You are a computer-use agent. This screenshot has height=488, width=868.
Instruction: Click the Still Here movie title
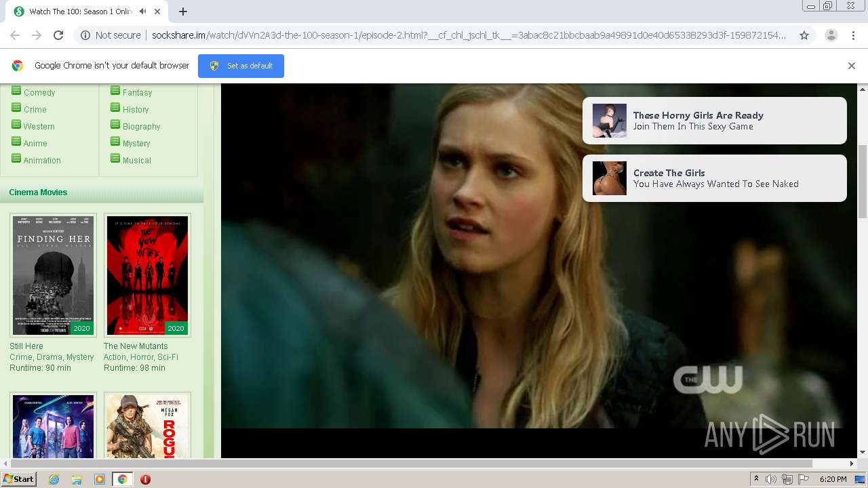click(26, 346)
